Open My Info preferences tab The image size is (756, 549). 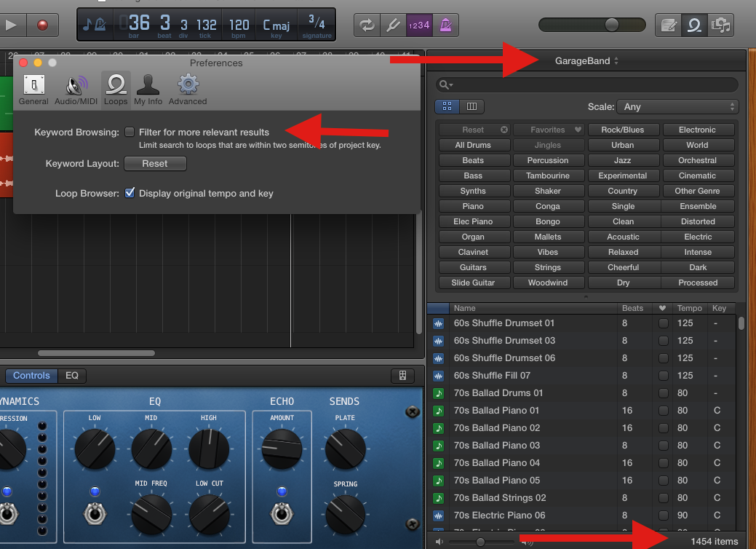[148, 90]
